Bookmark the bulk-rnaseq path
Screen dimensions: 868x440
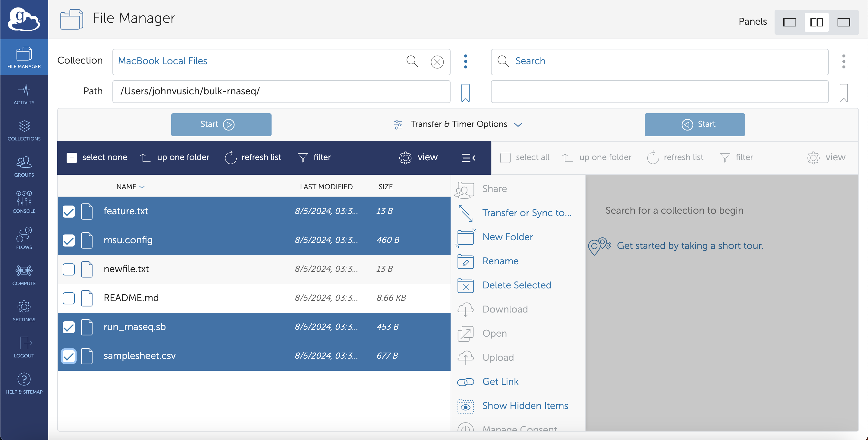465,93
